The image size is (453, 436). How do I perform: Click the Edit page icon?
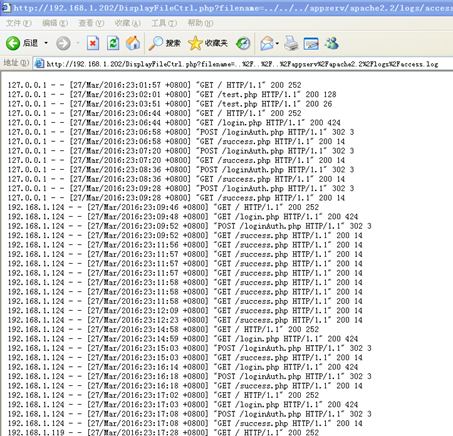click(311, 43)
